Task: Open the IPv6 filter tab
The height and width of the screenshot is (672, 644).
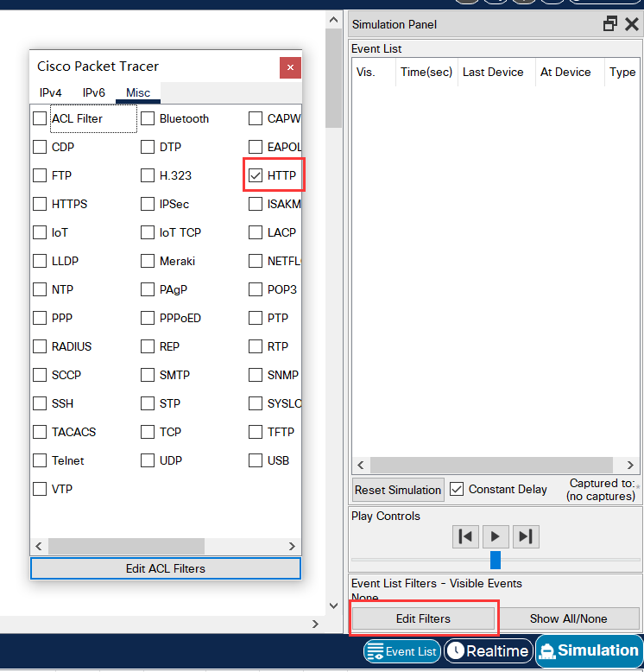Action: point(94,92)
